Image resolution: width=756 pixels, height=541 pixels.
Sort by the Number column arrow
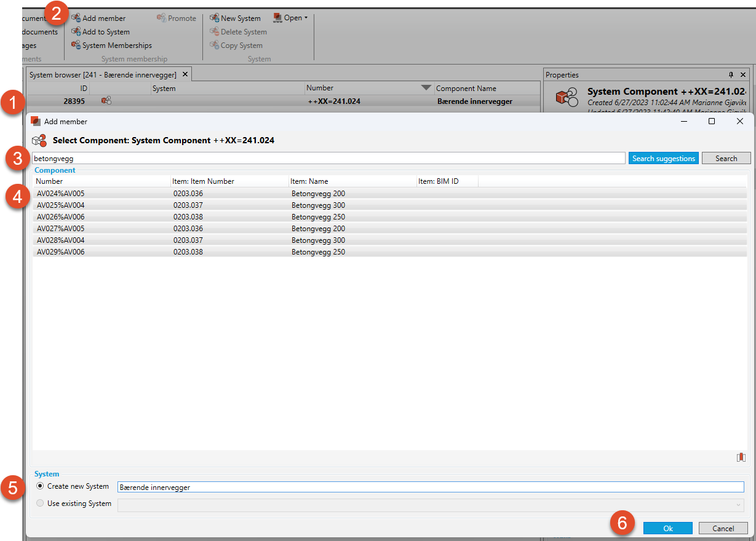pyautogui.click(x=426, y=88)
